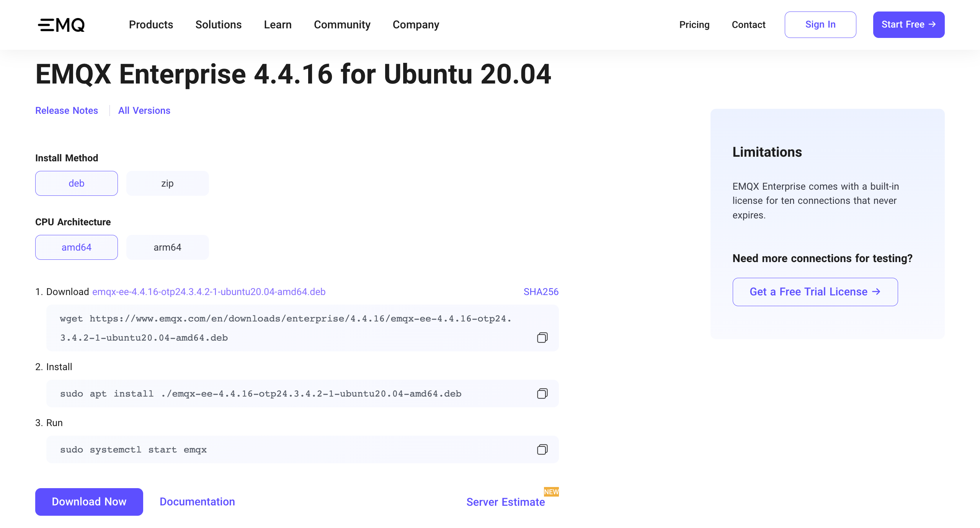The width and height of the screenshot is (980, 528).
Task: Click the copy icon for apt install command
Action: tap(542, 394)
